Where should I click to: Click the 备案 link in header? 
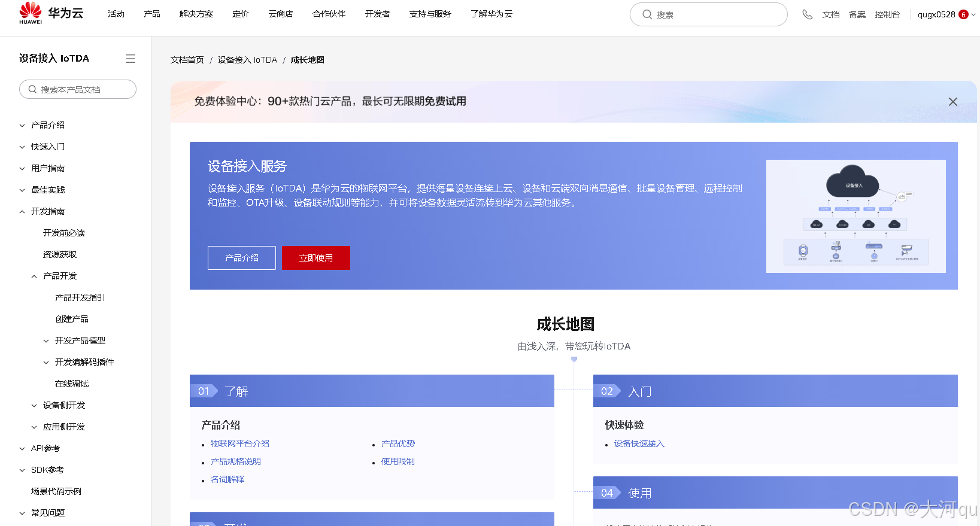click(x=857, y=14)
